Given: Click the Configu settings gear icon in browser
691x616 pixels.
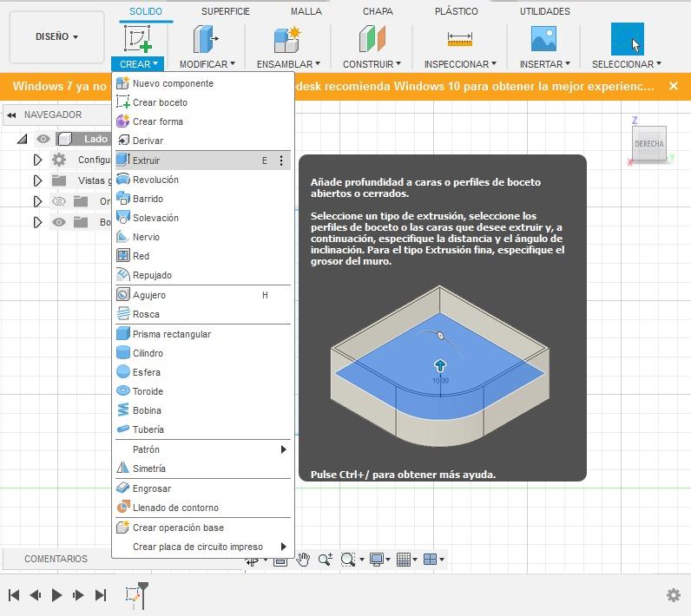Looking at the screenshot, I should (59, 160).
